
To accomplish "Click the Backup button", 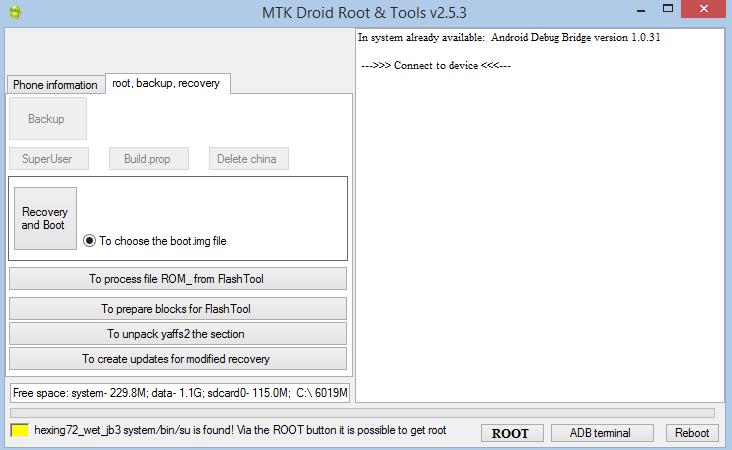I will point(48,119).
